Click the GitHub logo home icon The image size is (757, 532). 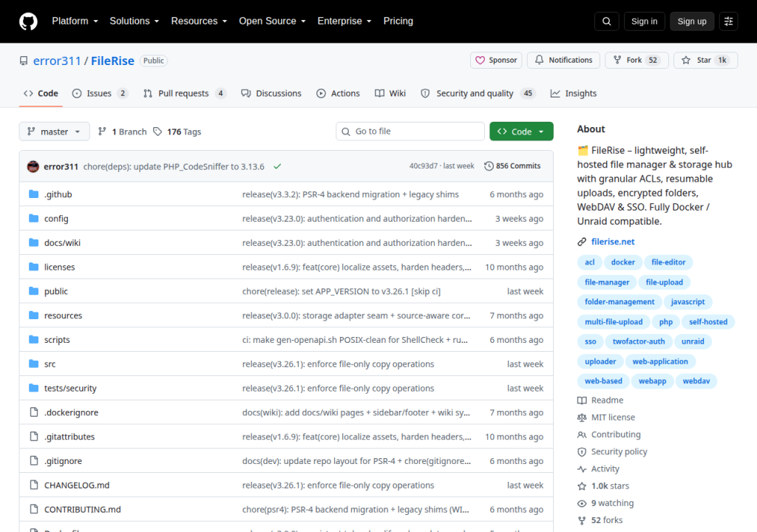[x=28, y=21]
